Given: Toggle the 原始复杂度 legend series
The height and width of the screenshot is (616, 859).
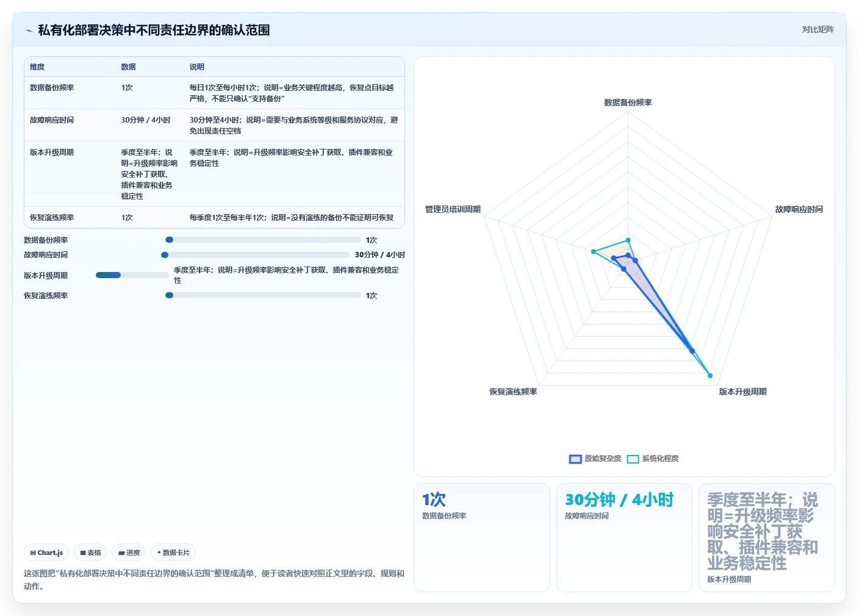Looking at the screenshot, I should (x=595, y=459).
